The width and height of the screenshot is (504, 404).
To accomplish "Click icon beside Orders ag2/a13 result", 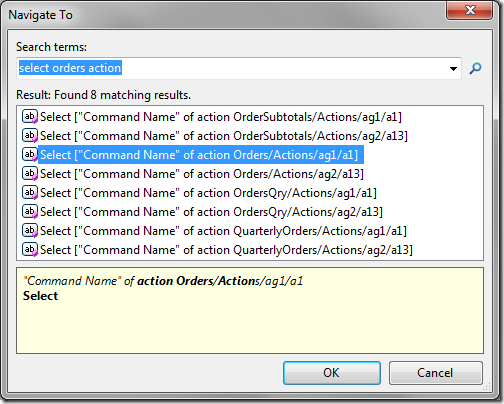I will pyautogui.click(x=30, y=174).
